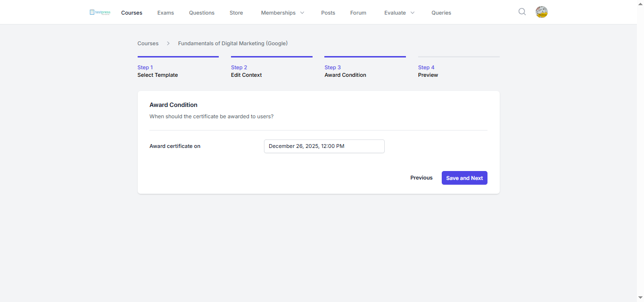644x302 pixels.
Task: Visit the Forum page
Action: click(x=358, y=13)
